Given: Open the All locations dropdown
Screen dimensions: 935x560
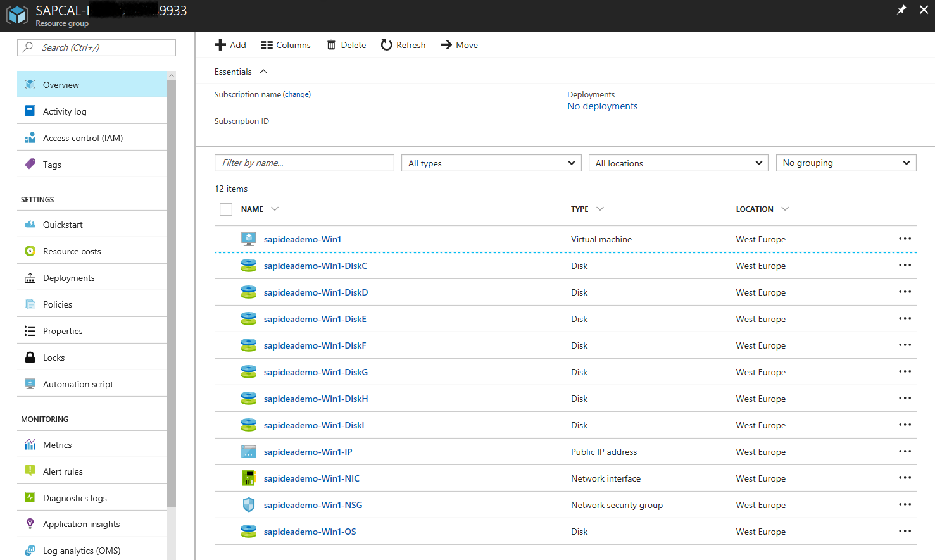Looking at the screenshot, I should coord(678,163).
